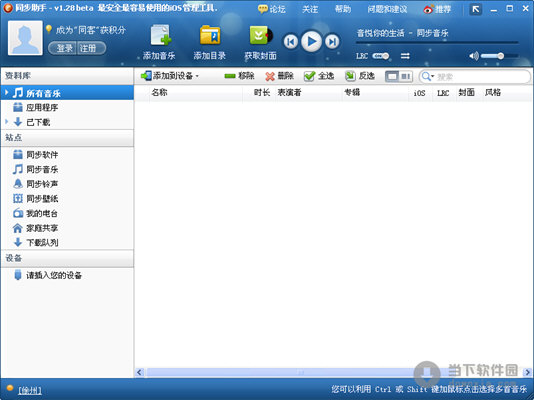Screen dimensions: 534x400
Task: Play music with the play button
Action: point(311,42)
